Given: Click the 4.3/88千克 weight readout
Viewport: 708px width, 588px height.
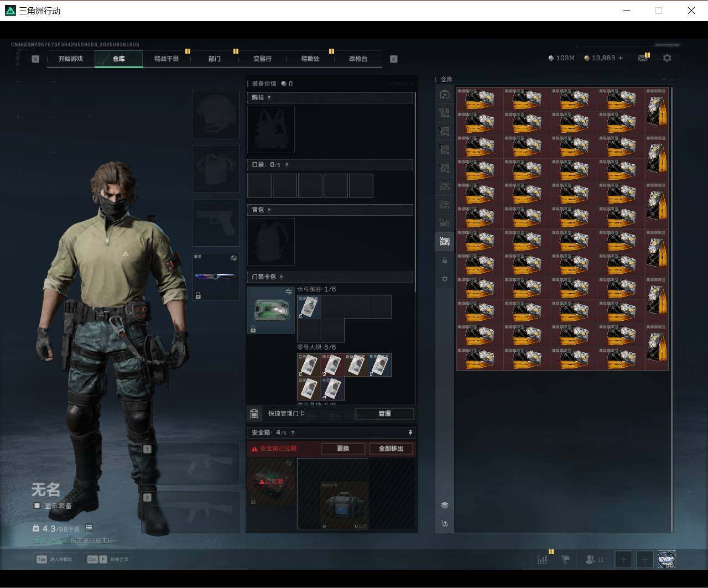Looking at the screenshot, I should (x=56, y=528).
